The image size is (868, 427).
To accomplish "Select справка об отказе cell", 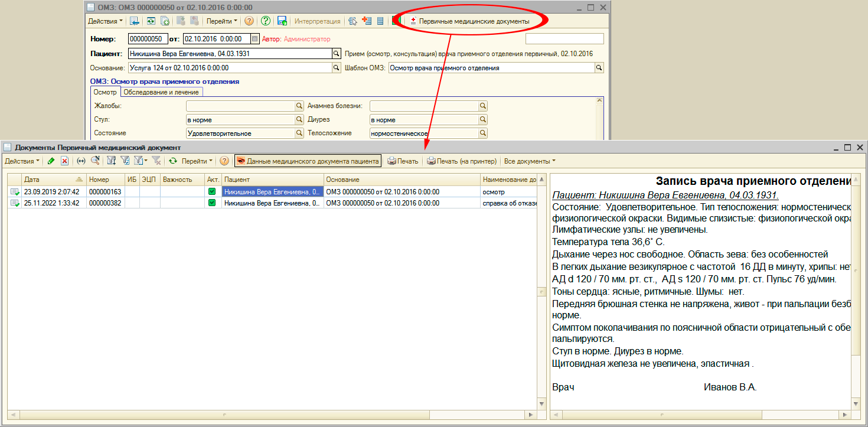I will point(508,203).
